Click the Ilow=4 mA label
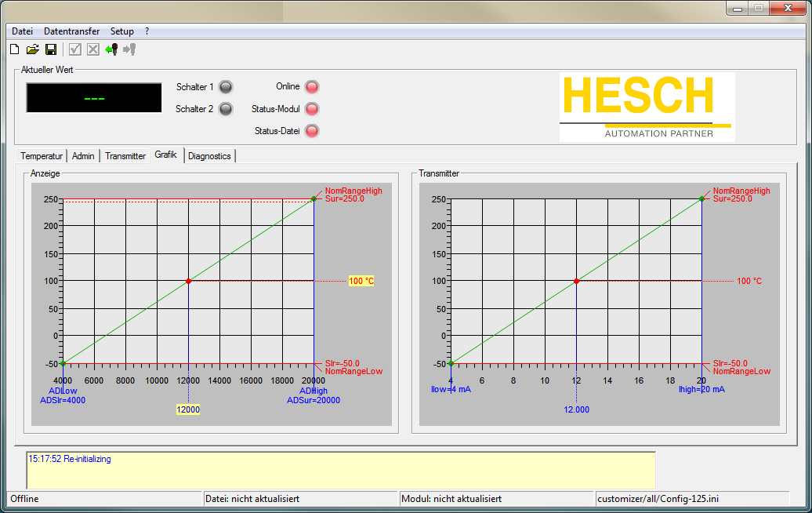812x513 pixels. pos(451,389)
